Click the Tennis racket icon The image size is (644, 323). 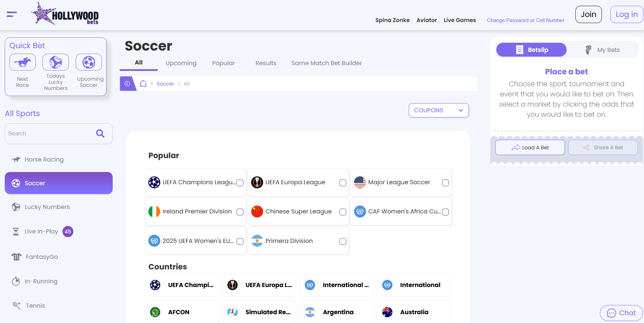coord(16,305)
